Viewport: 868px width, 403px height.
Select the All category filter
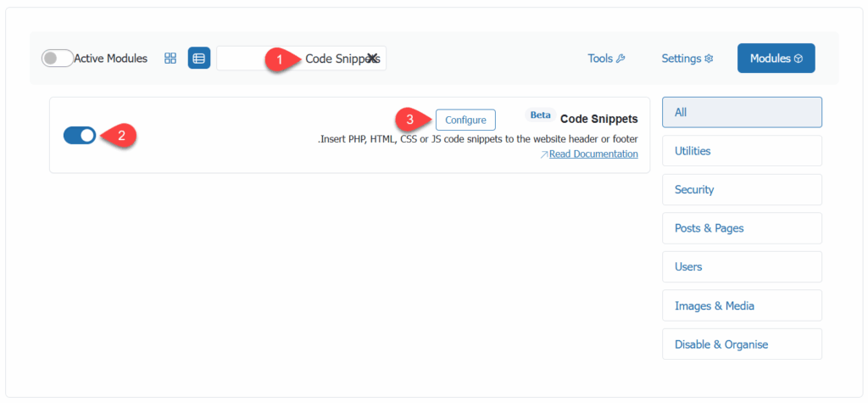coord(742,113)
